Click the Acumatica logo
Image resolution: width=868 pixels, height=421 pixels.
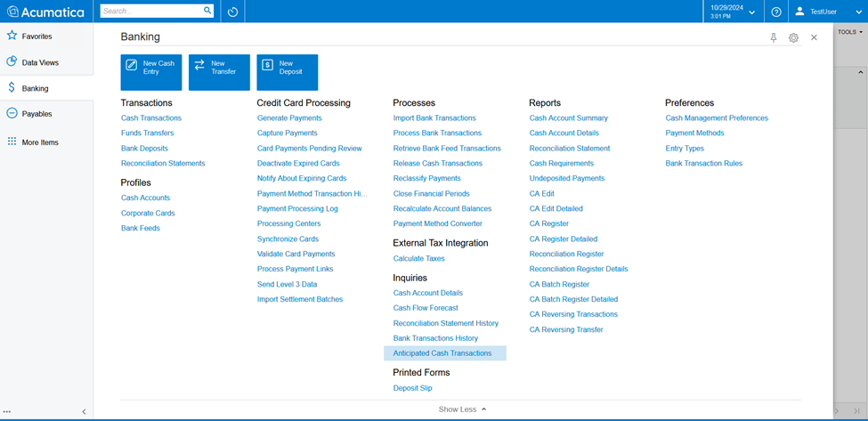tap(46, 12)
